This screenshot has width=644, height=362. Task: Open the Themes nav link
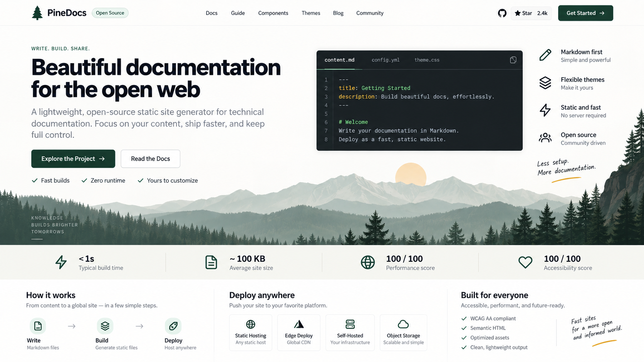[311, 13]
